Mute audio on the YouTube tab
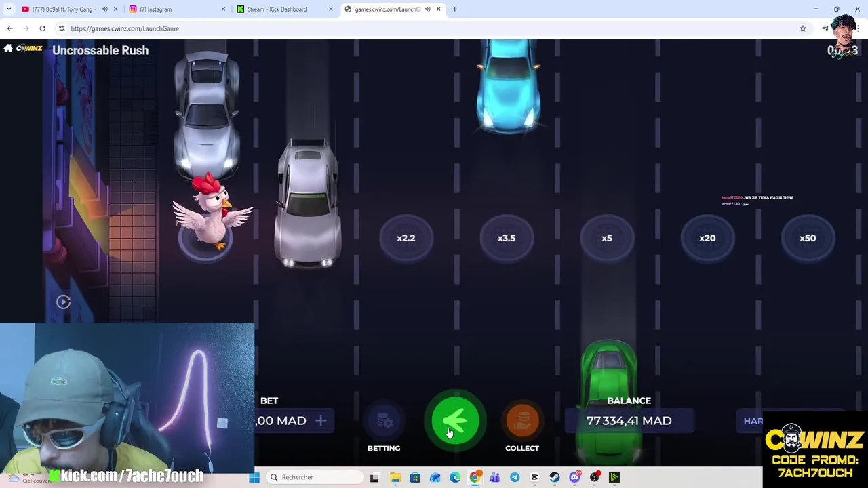 pos(104,9)
